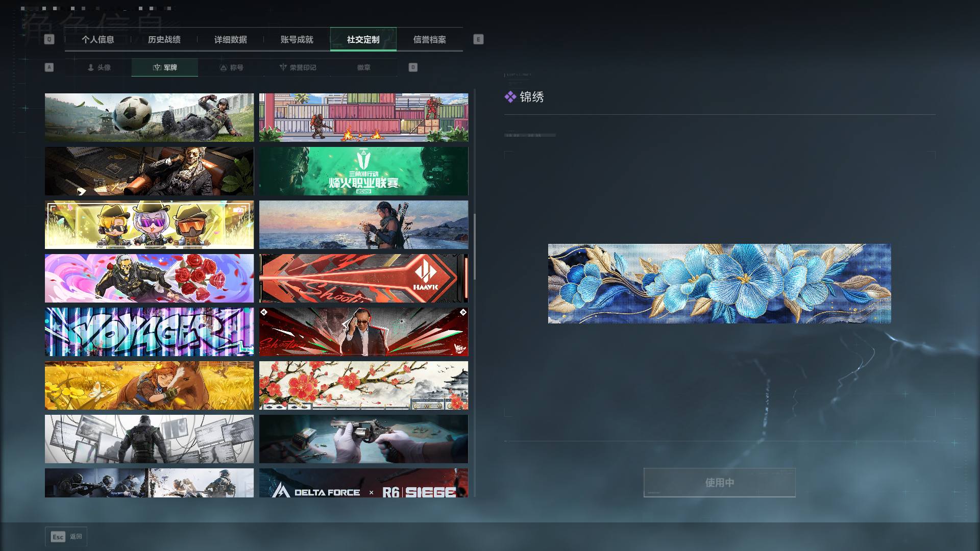Open the 称号 title sub-tab

tap(231, 67)
